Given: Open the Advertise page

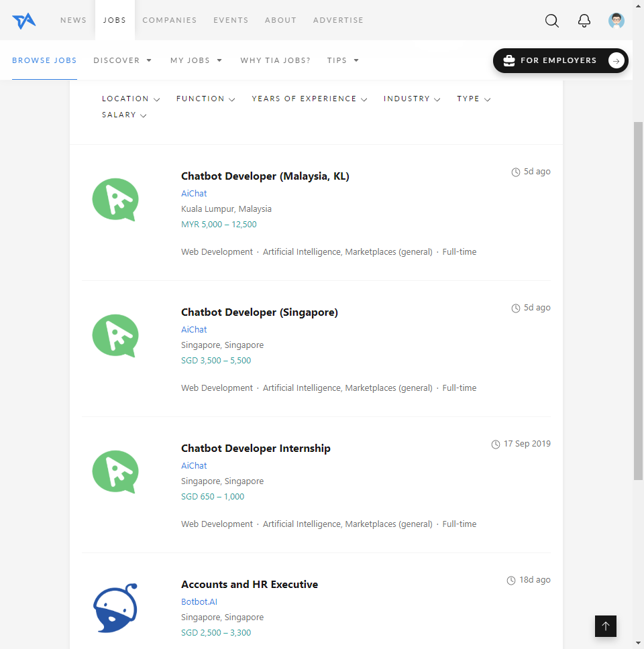Looking at the screenshot, I should point(338,20).
